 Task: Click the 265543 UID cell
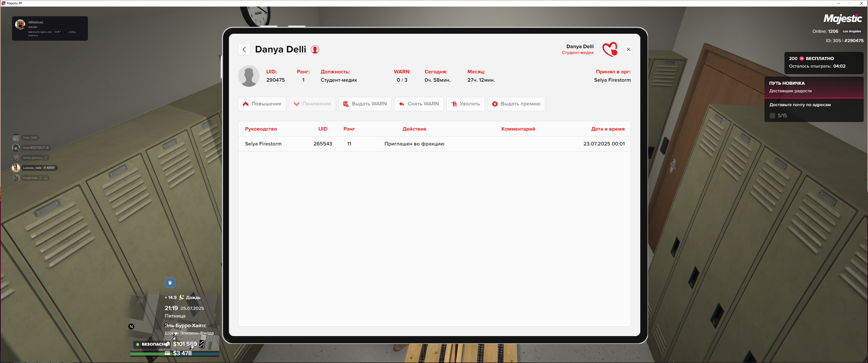point(322,144)
